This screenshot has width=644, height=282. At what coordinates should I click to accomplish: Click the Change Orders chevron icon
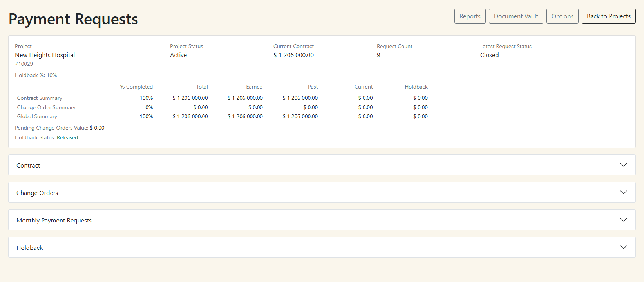point(623,192)
